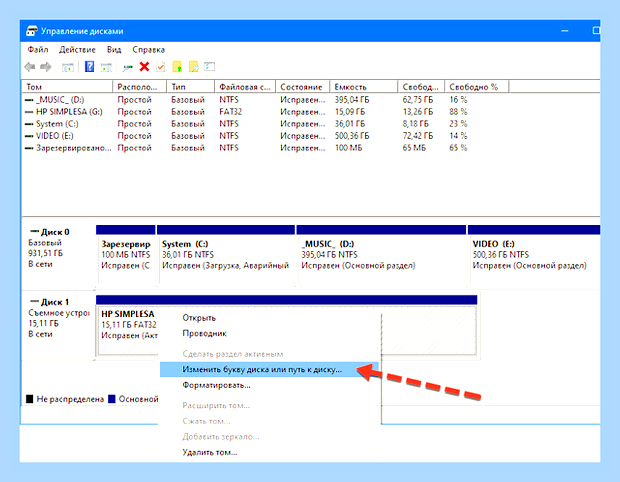Click the grayed Добавить зеркало... entry
The height and width of the screenshot is (482, 620).
click(x=270, y=437)
